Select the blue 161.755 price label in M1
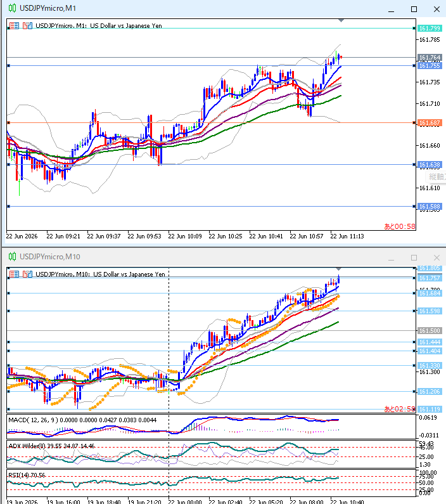Image resolution: width=446 pixels, height=504 pixels. pyautogui.click(x=430, y=65)
